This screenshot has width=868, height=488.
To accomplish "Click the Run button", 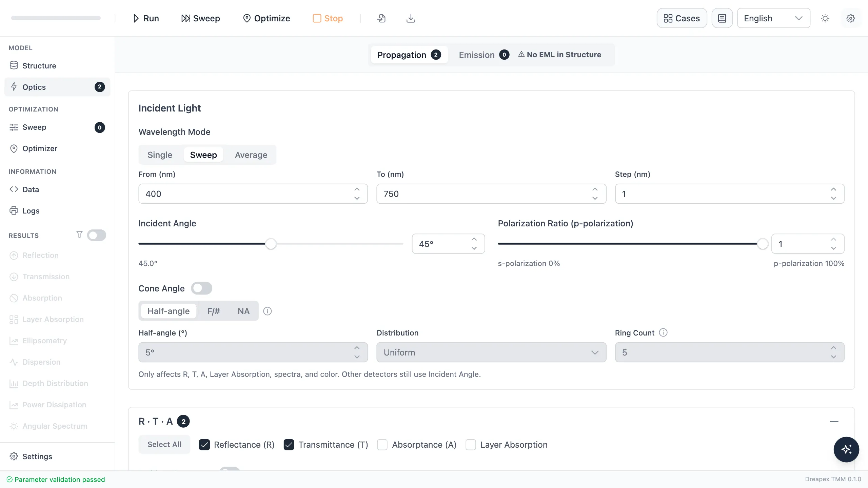I will (146, 18).
